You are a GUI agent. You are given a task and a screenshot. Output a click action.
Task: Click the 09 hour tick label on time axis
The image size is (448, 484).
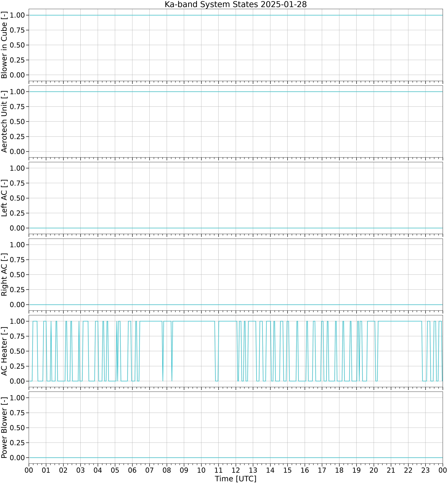click(184, 470)
